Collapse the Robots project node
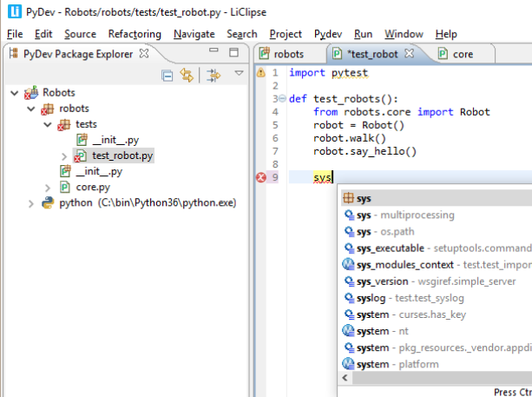 point(14,93)
